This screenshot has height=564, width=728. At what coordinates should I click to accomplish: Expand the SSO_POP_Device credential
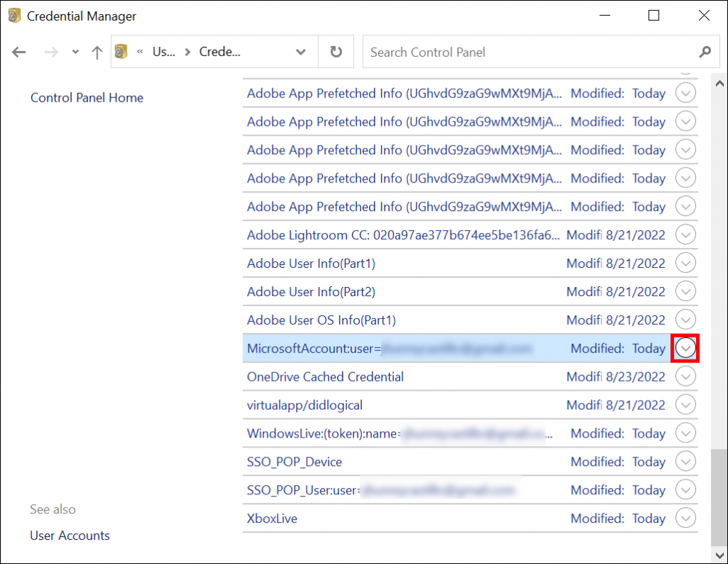coord(685,461)
